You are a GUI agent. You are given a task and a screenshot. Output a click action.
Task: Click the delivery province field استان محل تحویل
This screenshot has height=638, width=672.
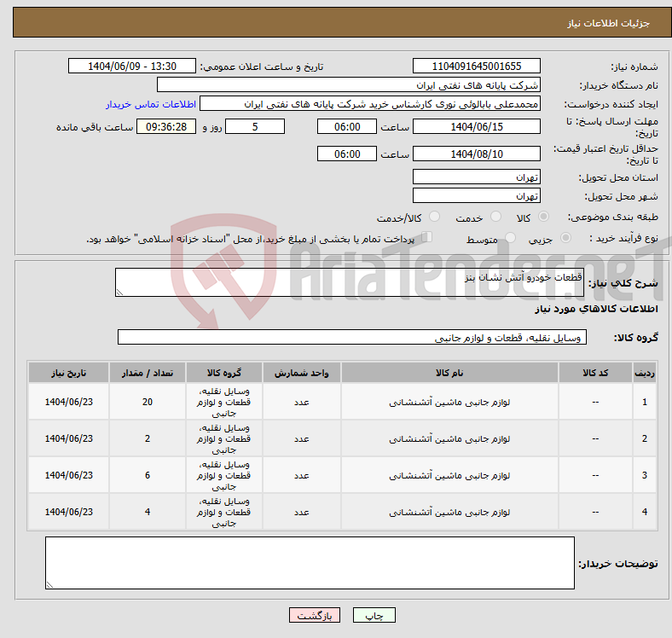(476, 177)
